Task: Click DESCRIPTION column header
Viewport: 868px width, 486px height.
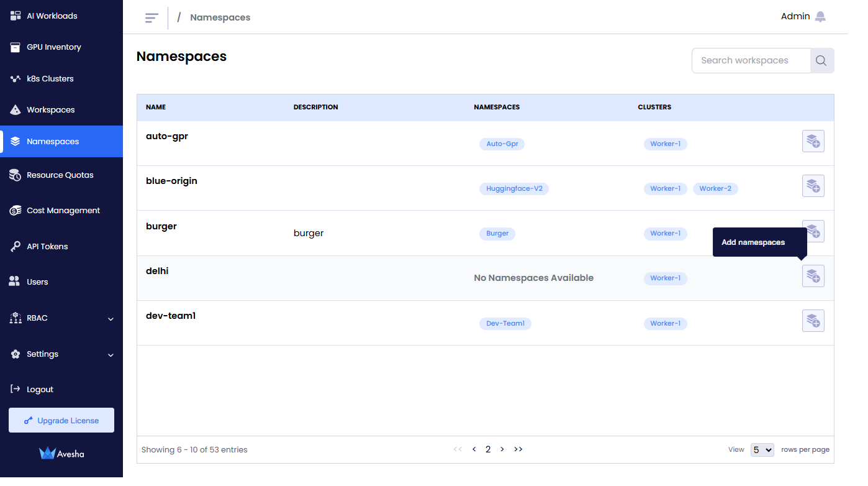Action: coord(316,108)
